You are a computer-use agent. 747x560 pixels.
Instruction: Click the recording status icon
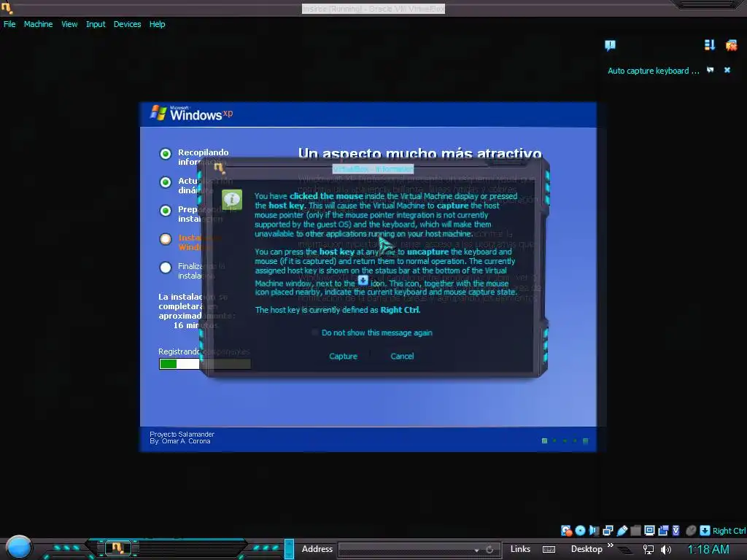pyautogui.click(x=662, y=531)
